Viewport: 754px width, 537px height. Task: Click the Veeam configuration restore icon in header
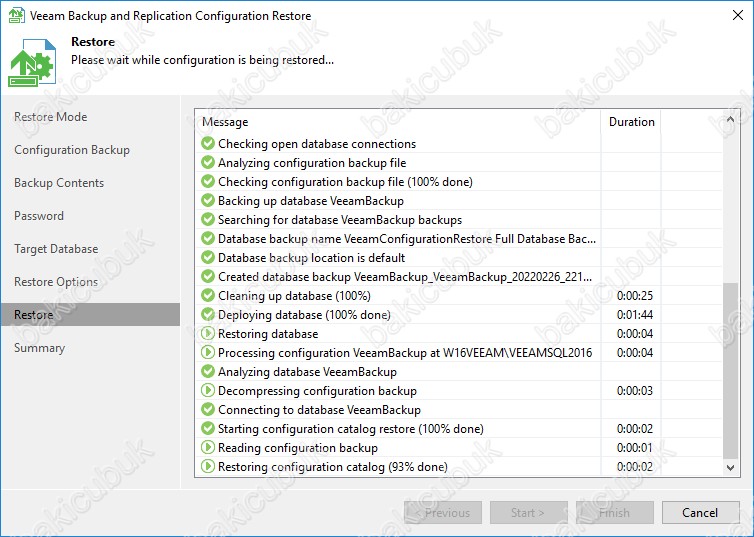click(32, 62)
